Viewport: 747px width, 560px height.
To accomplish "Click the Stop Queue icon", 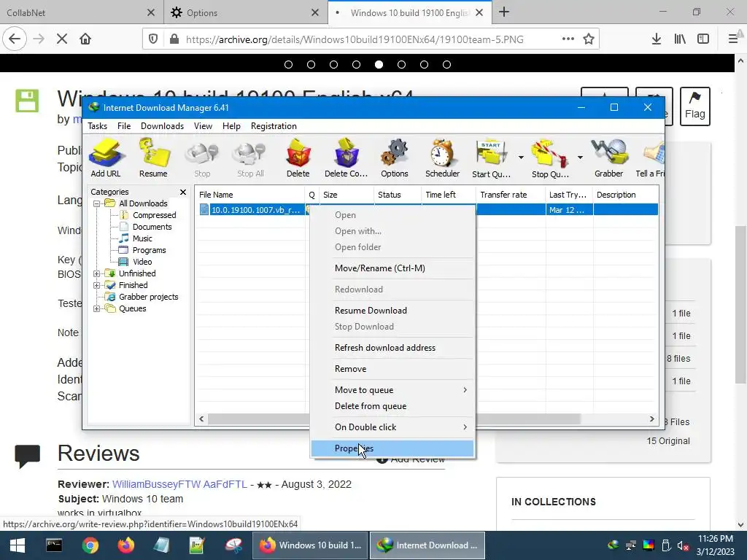I will [550, 158].
